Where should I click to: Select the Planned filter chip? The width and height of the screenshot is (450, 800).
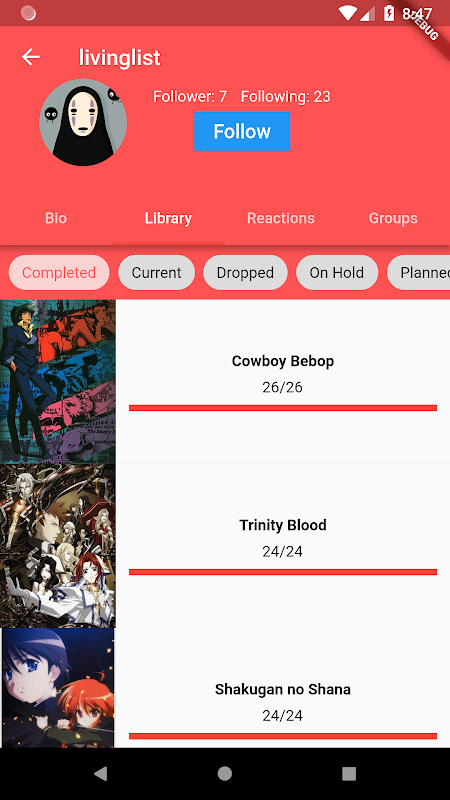[x=419, y=272]
